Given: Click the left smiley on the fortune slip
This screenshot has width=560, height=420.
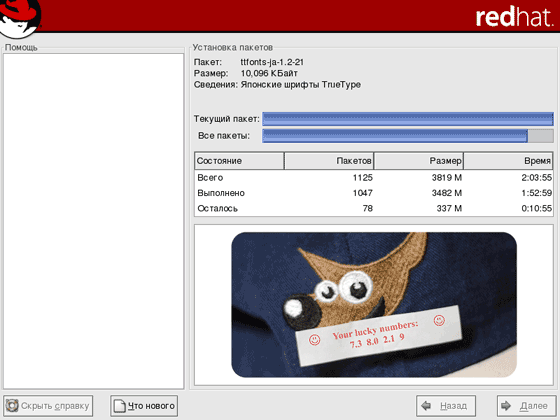Looking at the screenshot, I should (315, 339).
